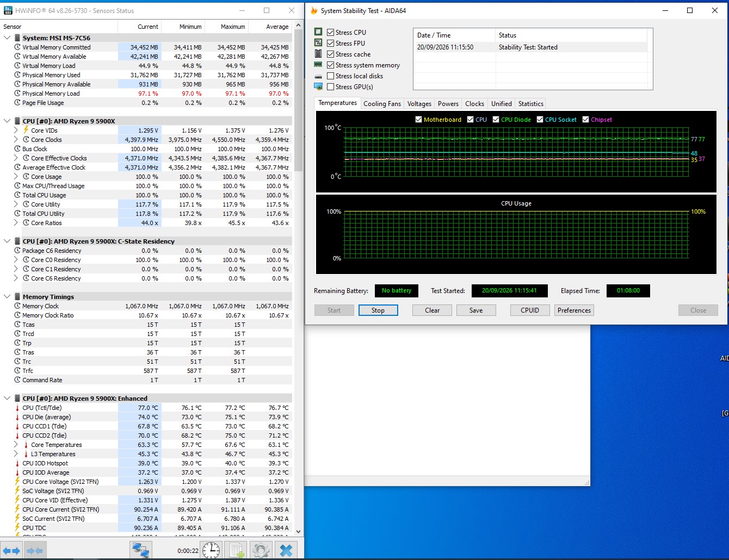Uncheck the Stress CPU checkbox
Screen dimensions: 729x560
click(x=330, y=32)
